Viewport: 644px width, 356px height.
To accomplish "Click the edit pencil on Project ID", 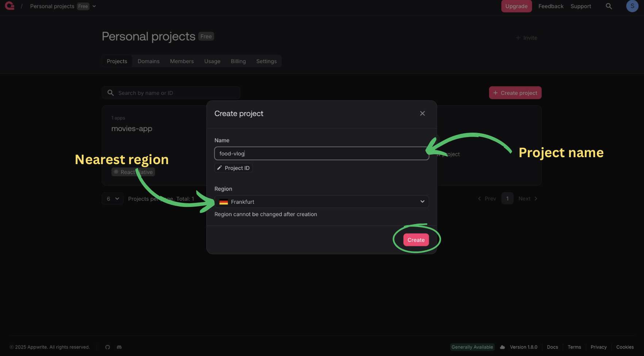I will (x=219, y=168).
